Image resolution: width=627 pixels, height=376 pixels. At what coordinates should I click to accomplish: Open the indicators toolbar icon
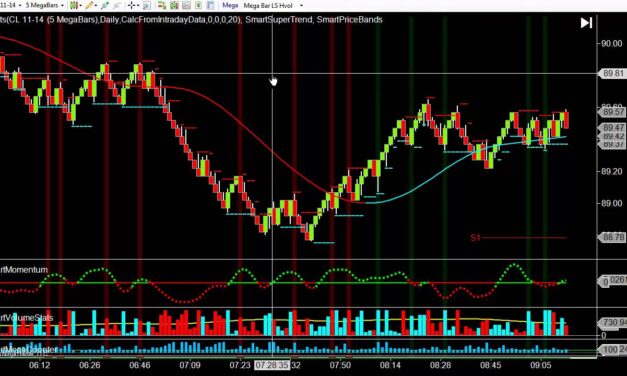[x=174, y=5]
